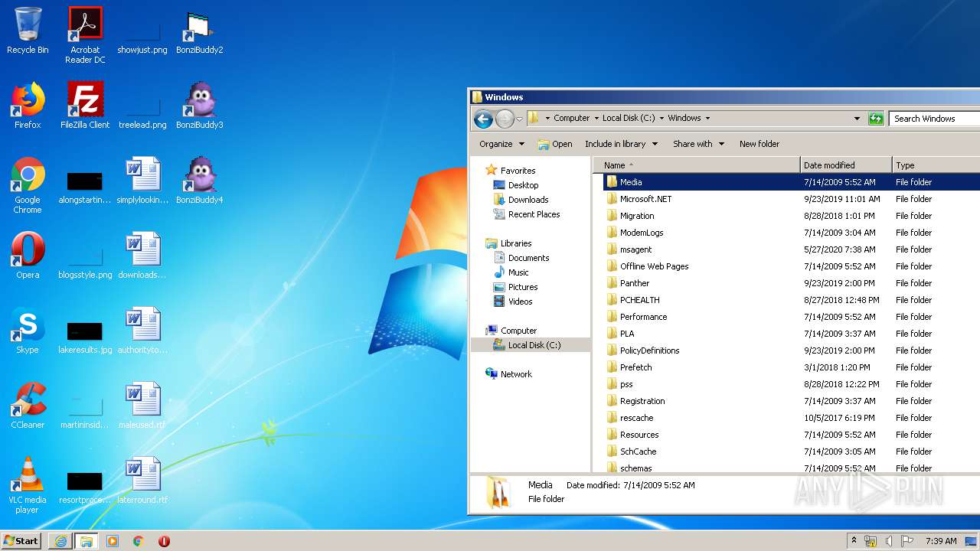Expand the Computer breadcrumb arrow
This screenshot has width=980, height=551.
pos(596,119)
